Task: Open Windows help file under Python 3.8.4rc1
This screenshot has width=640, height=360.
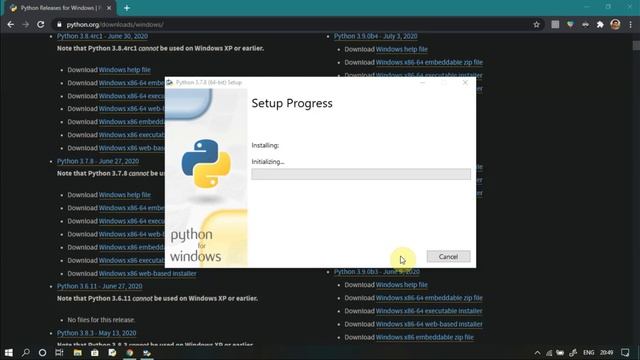Action: click(124, 70)
